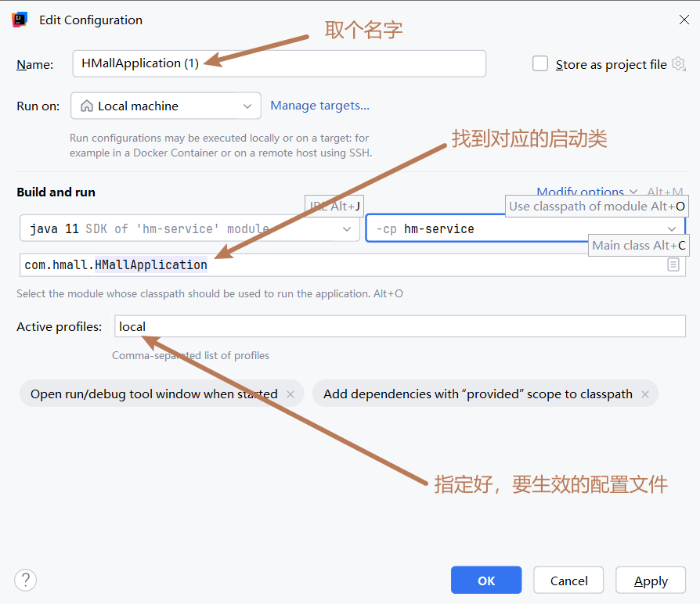Click the IntelliJ IDEA logo icon
The height and width of the screenshot is (604, 700).
[x=20, y=20]
